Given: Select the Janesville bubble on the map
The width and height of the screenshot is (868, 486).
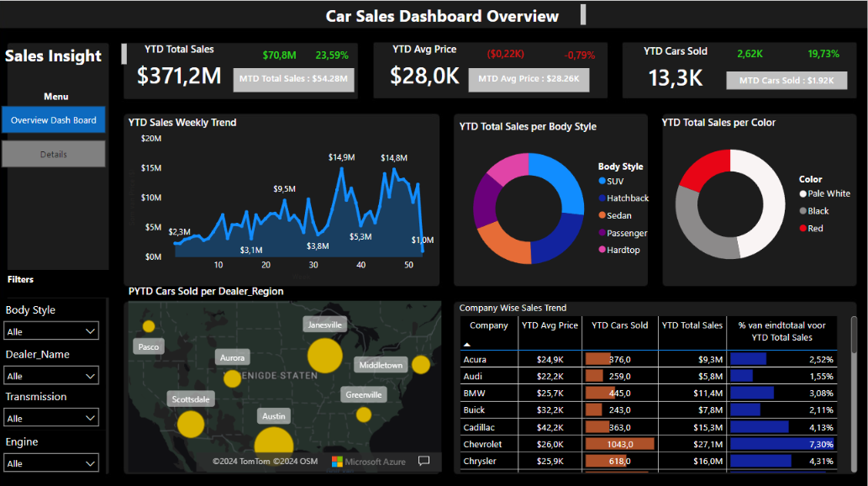Looking at the screenshot, I should [x=324, y=355].
